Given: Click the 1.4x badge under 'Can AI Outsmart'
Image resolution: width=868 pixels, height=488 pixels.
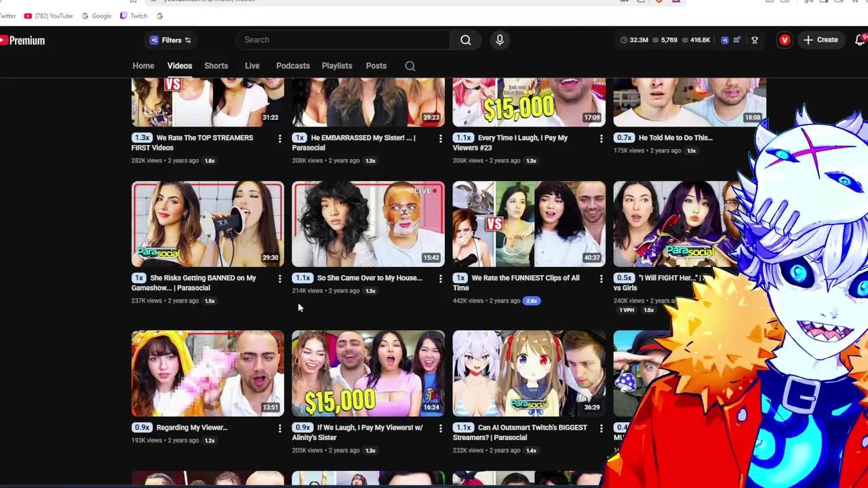Looking at the screenshot, I should pyautogui.click(x=531, y=451).
